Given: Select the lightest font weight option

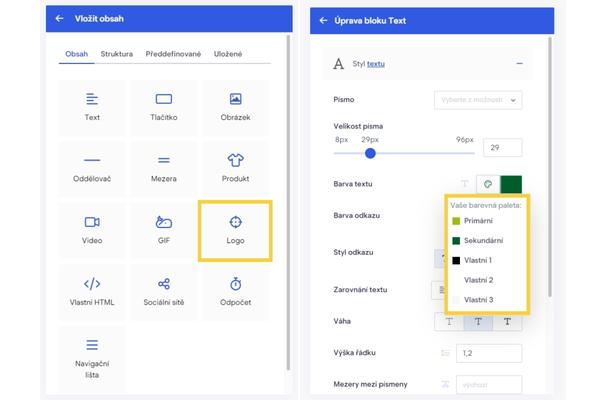Looking at the screenshot, I should (449, 321).
